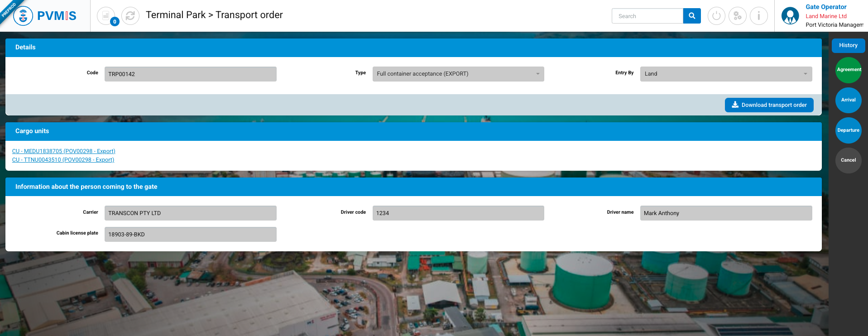868x336 pixels.
Task: Click the PVMIS anchor logo
Action: click(23, 16)
